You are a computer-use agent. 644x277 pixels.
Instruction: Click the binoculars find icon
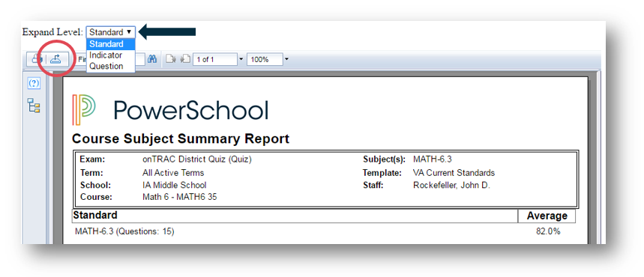point(152,59)
